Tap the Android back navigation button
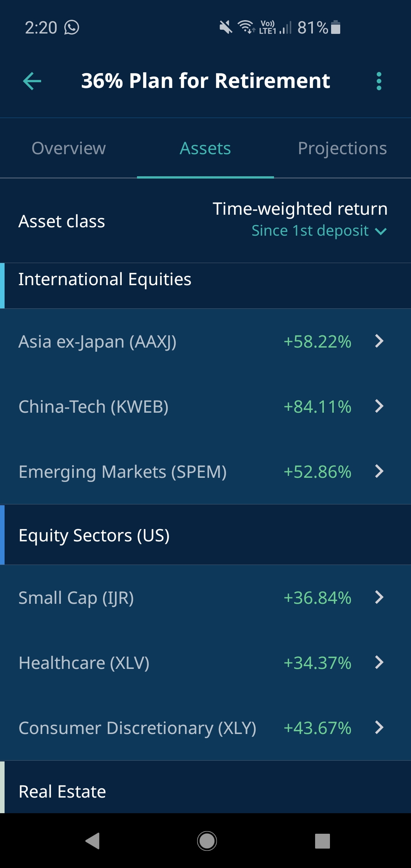The width and height of the screenshot is (411, 868). click(x=92, y=841)
